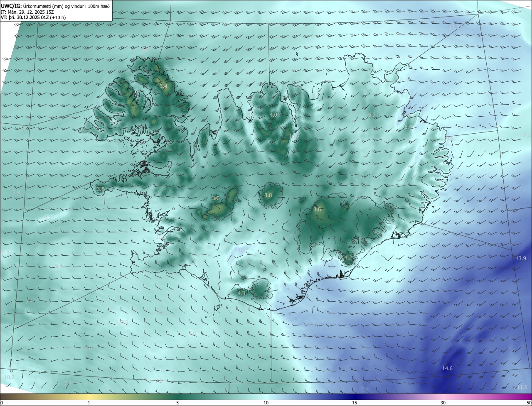
Task: Click the '0' tick on the colour scale
Action: (2, 403)
